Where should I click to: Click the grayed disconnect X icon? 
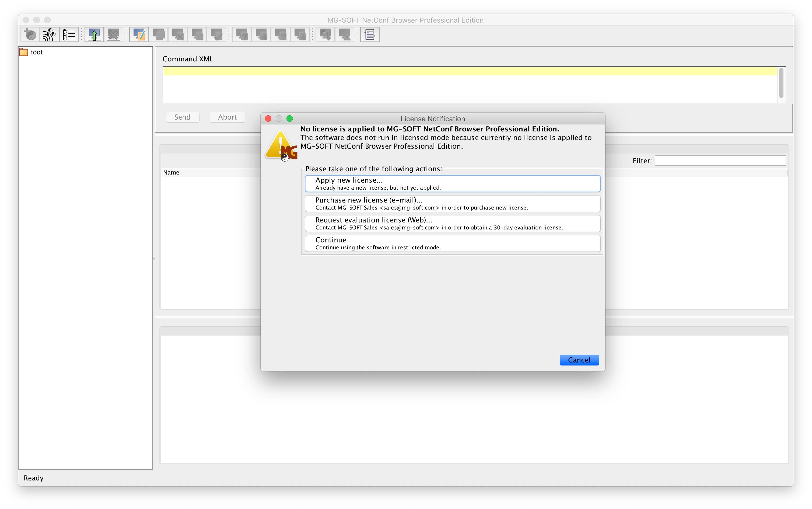coord(113,34)
